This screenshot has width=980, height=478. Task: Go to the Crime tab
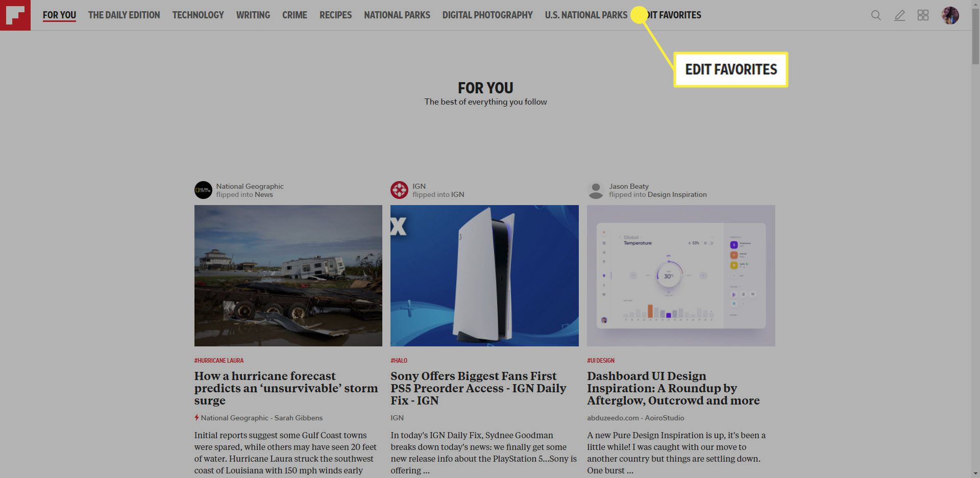click(x=295, y=15)
